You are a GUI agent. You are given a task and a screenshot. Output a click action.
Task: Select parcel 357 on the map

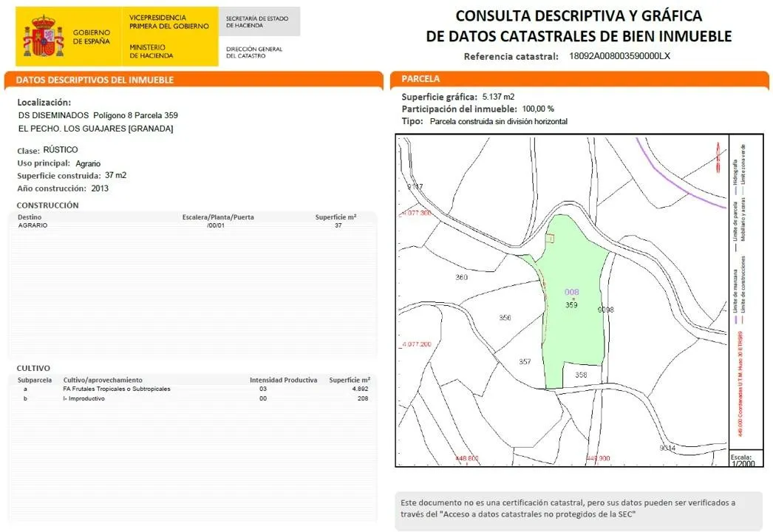click(525, 362)
